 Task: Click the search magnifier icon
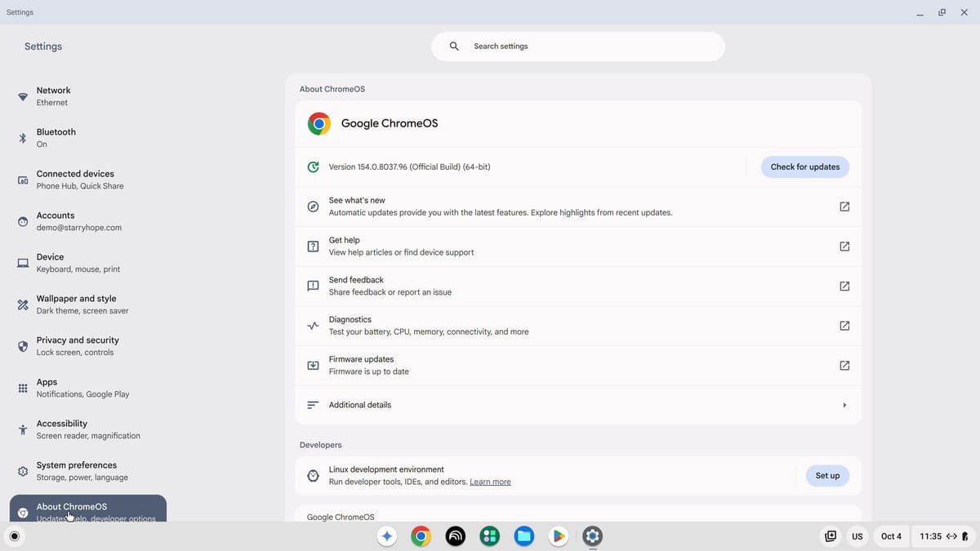[454, 47]
